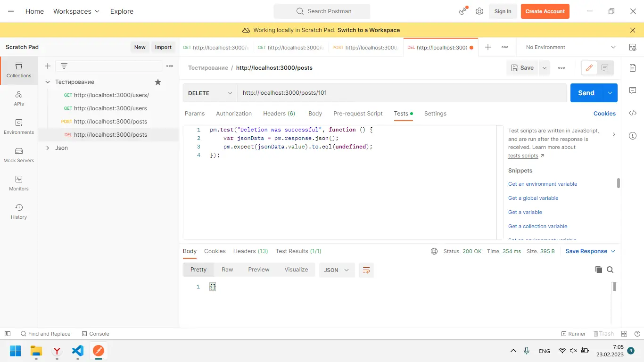644x362 pixels.
Task: Search the response with magnifier icon
Action: [610, 270]
